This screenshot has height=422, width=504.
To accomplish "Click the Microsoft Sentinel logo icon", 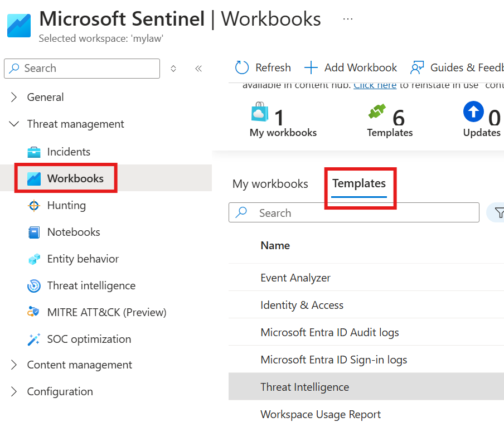I will coord(19,26).
